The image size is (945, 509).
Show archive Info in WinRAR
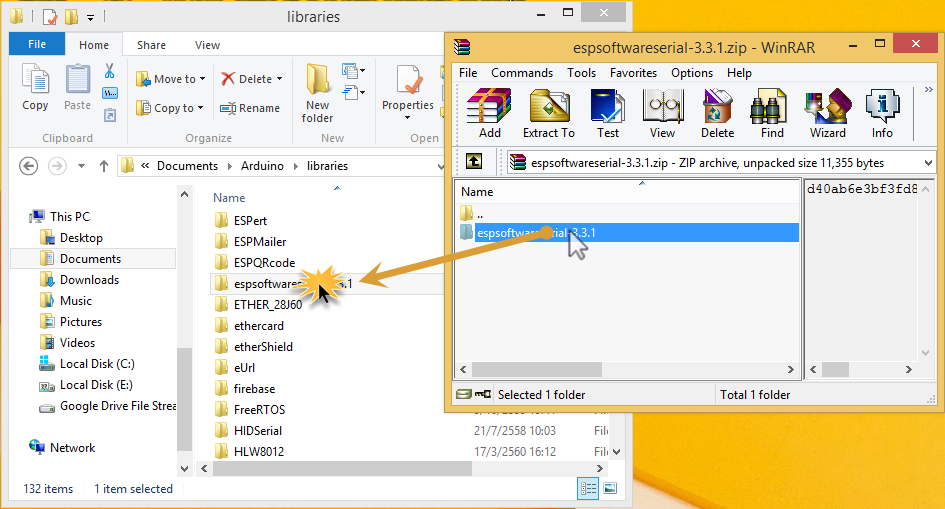point(882,113)
